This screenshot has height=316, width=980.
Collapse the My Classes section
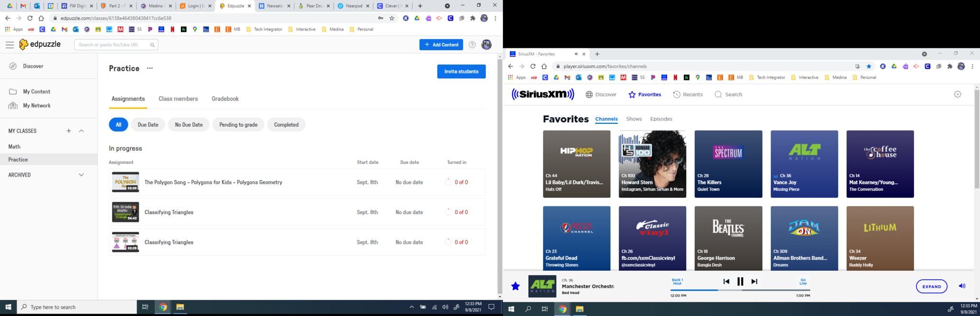81,131
